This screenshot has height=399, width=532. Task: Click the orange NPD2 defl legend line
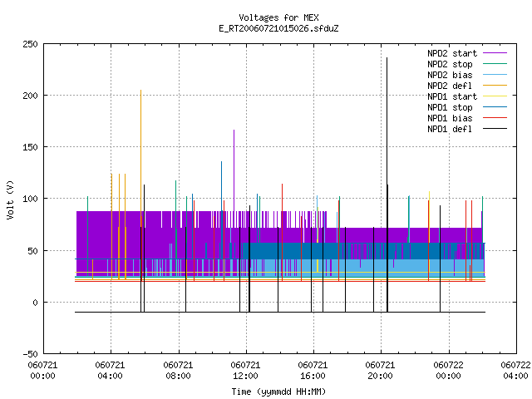click(495, 85)
